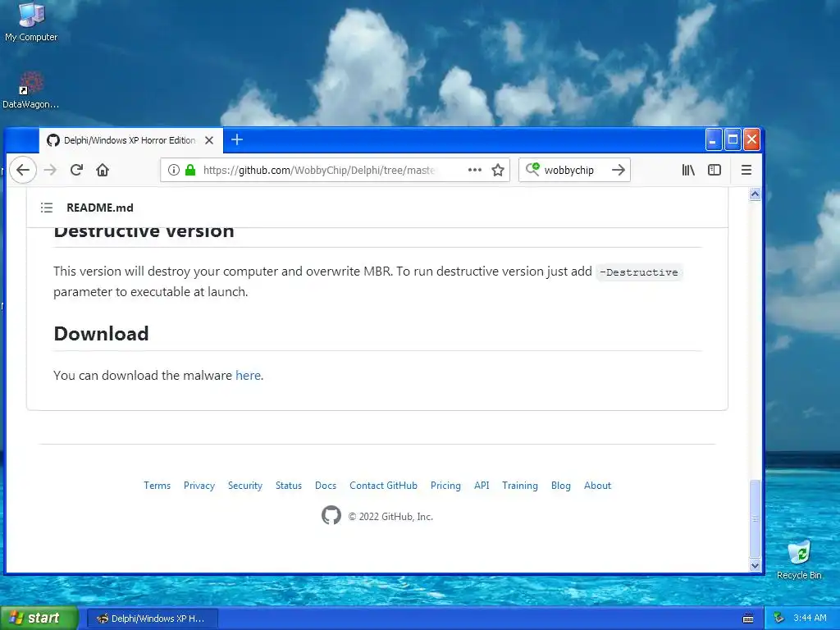
Task: Click the README.md heading text
Action: point(99,208)
